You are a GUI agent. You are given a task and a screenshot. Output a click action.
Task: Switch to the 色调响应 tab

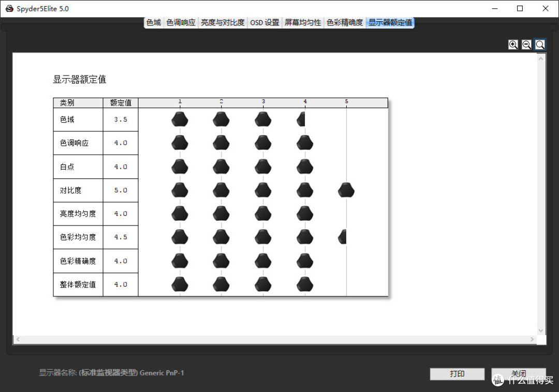tap(181, 22)
